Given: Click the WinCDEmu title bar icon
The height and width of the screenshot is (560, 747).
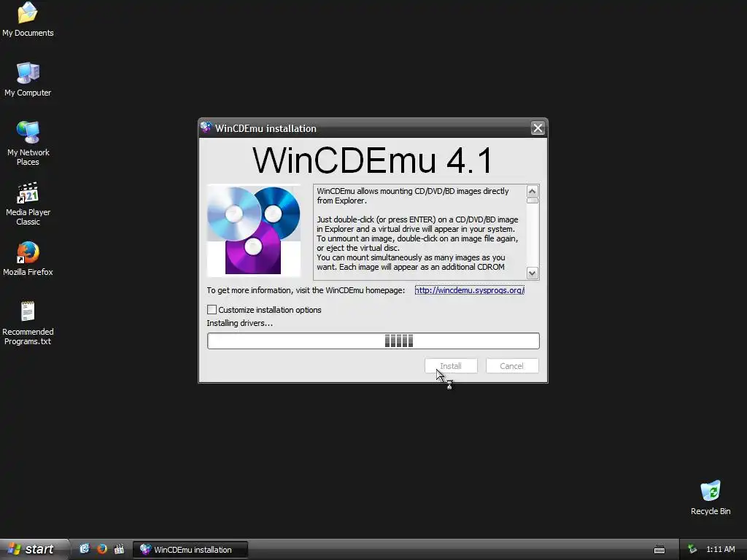Looking at the screenshot, I should [x=206, y=128].
